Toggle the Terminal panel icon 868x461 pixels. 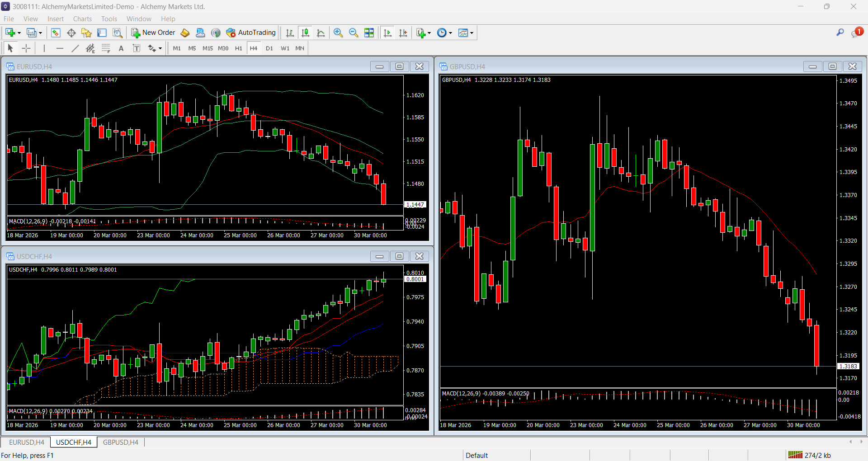pyautogui.click(x=102, y=33)
